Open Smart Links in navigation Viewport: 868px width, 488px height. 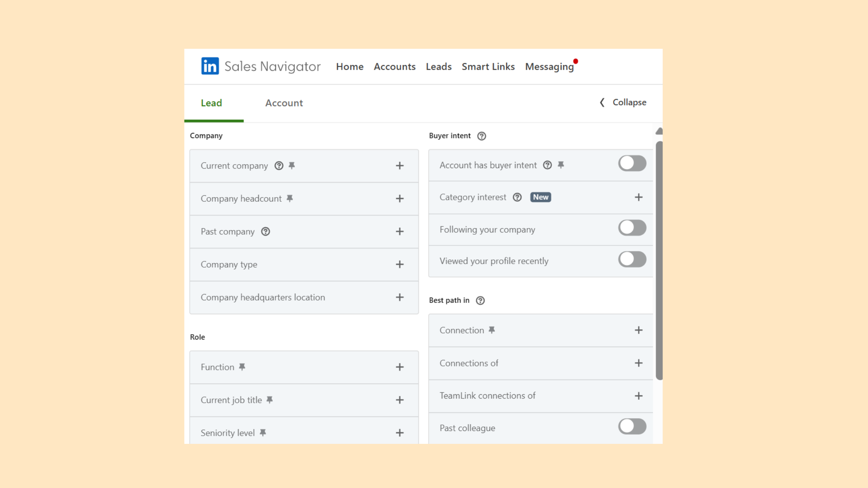click(x=488, y=67)
